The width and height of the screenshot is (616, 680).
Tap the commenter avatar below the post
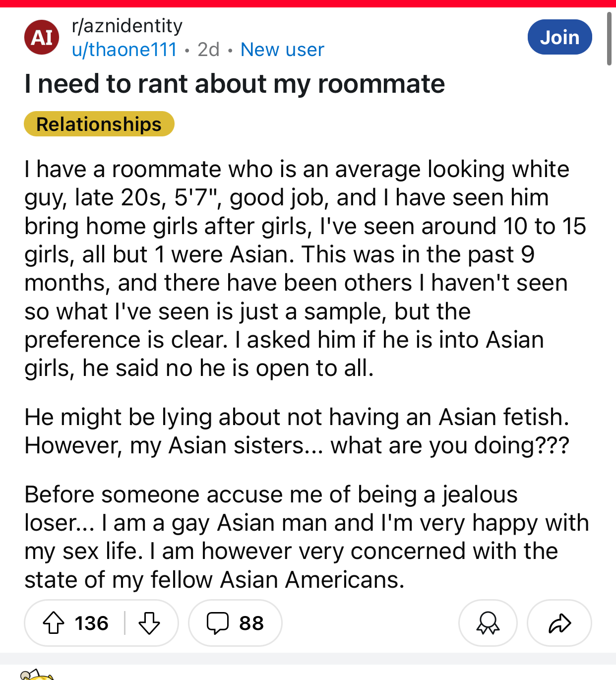point(36,675)
